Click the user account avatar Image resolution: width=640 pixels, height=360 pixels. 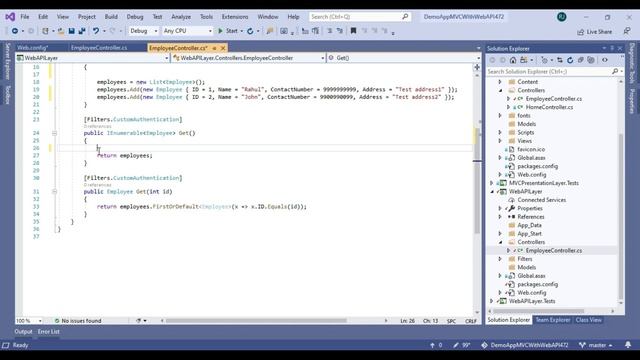click(x=562, y=17)
